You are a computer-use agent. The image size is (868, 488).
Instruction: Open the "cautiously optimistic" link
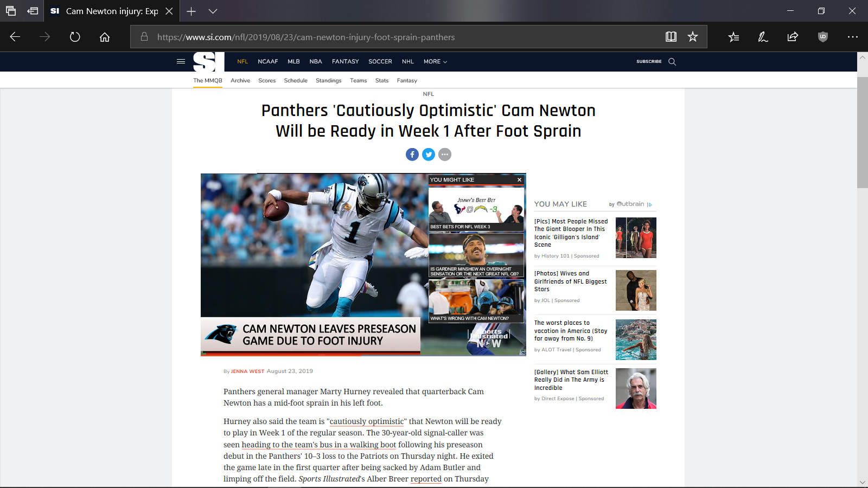pyautogui.click(x=367, y=421)
